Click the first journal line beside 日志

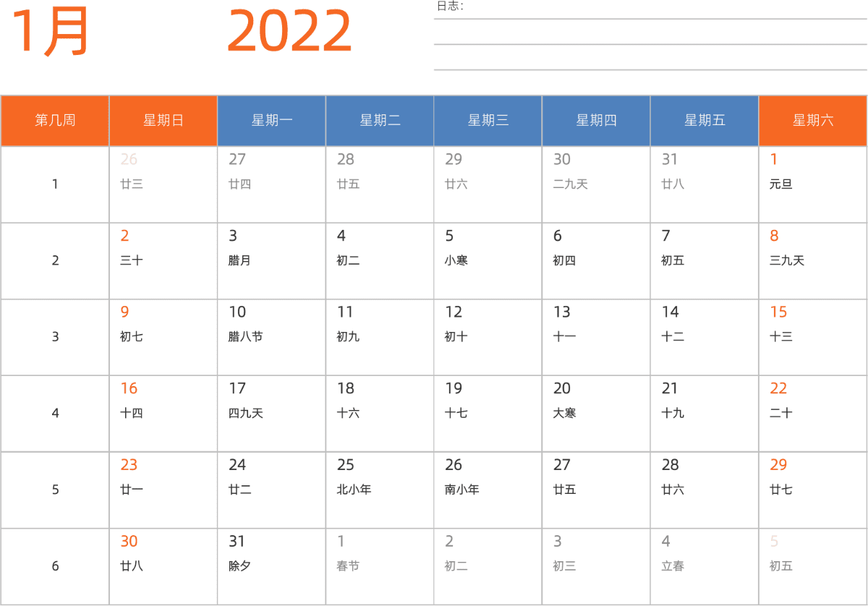tap(650, 19)
